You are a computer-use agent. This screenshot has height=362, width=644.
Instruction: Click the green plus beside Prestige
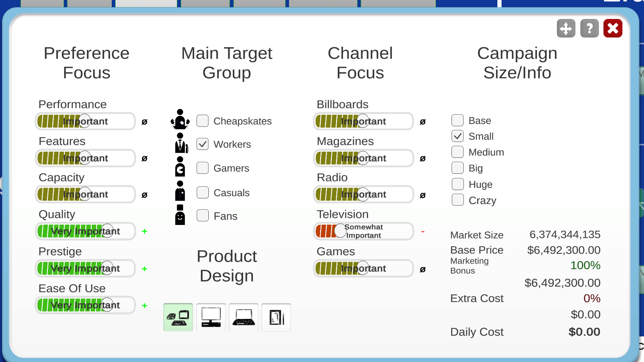coord(144,268)
